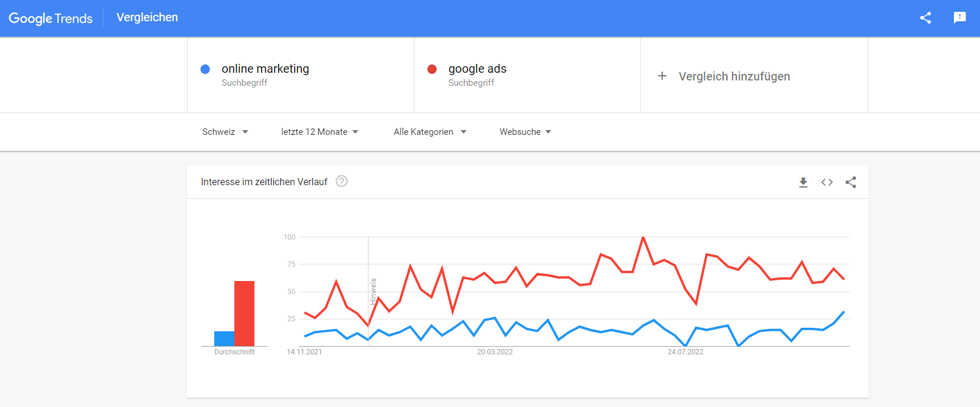Download the interest over time chart as CSV
Viewport: 980px width, 407px height.
click(803, 182)
